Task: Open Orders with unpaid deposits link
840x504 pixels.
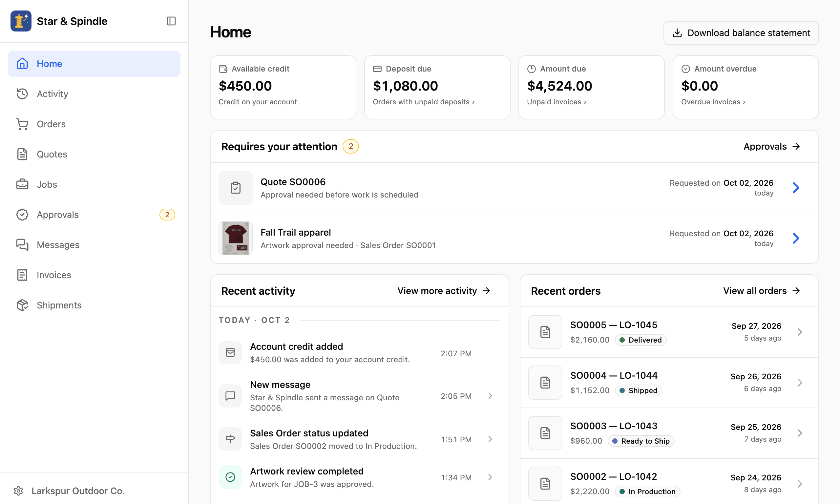Action: click(x=423, y=102)
